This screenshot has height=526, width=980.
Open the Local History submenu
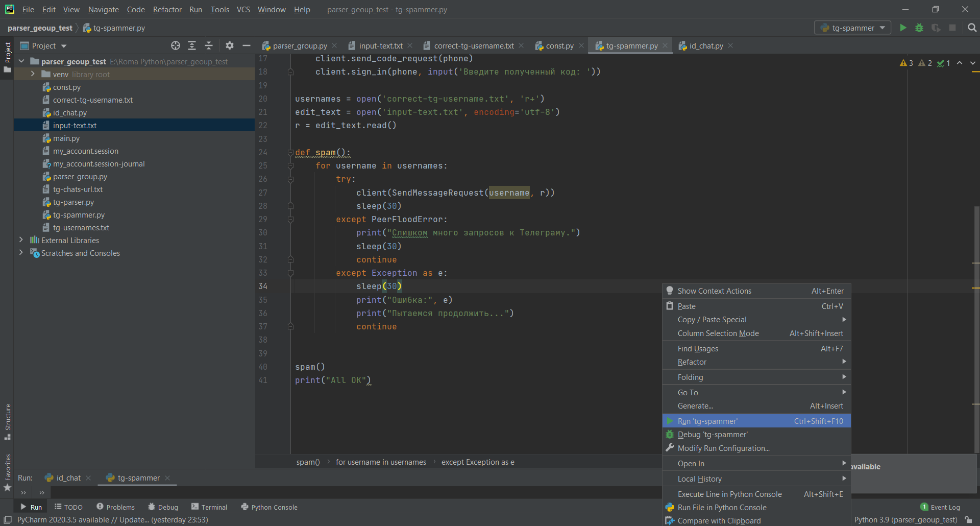[756, 479]
